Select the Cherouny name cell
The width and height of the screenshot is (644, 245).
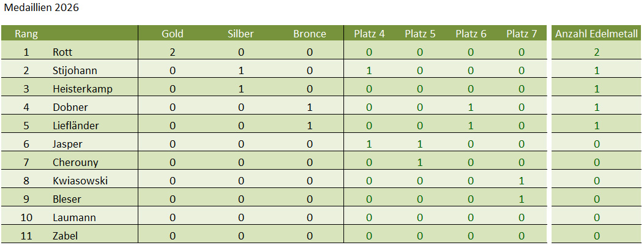click(x=75, y=162)
